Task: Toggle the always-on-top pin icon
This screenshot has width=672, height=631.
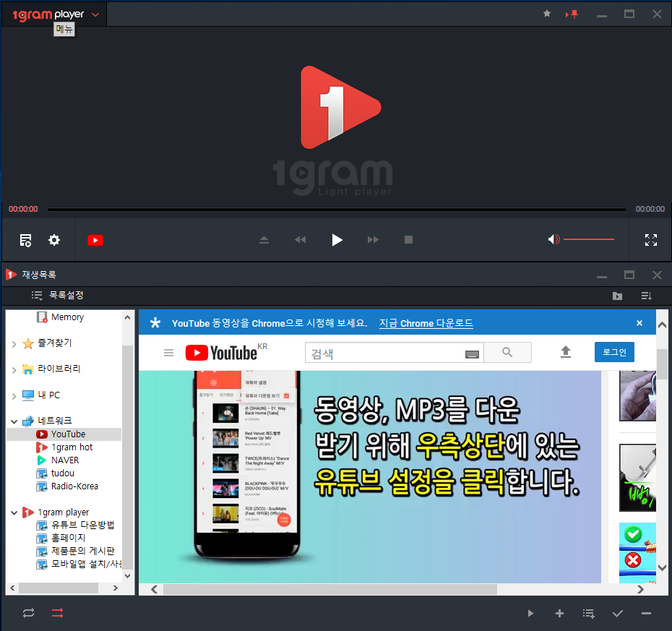Action: pos(572,14)
